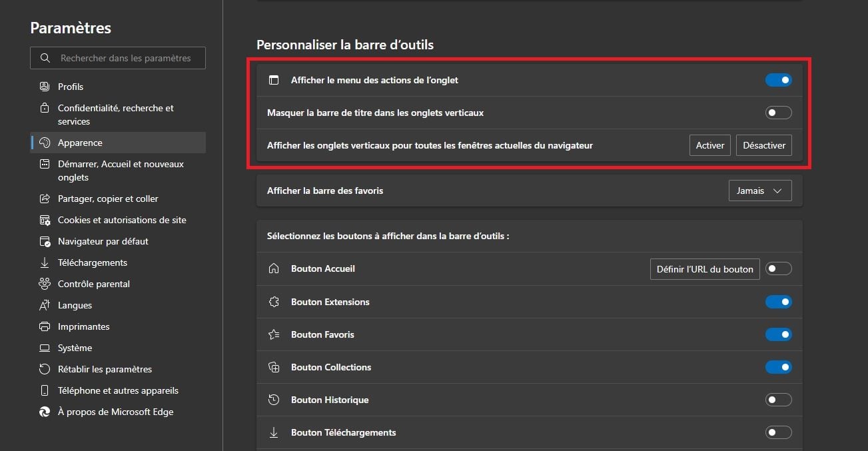
Task: Disable the tab actions menu toggle
Action: [x=778, y=80]
